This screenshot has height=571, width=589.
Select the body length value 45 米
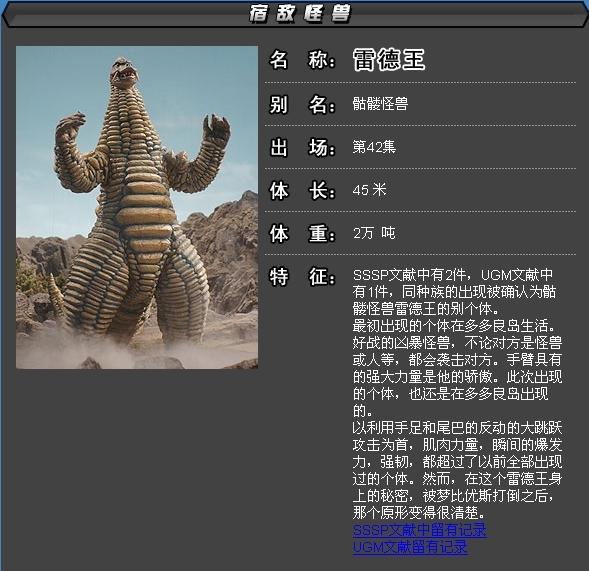pos(369,190)
